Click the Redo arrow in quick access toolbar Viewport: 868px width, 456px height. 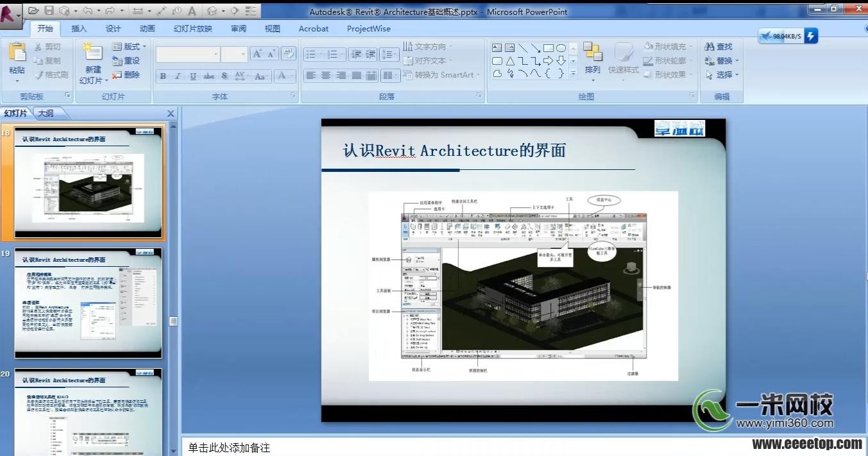pos(110,11)
